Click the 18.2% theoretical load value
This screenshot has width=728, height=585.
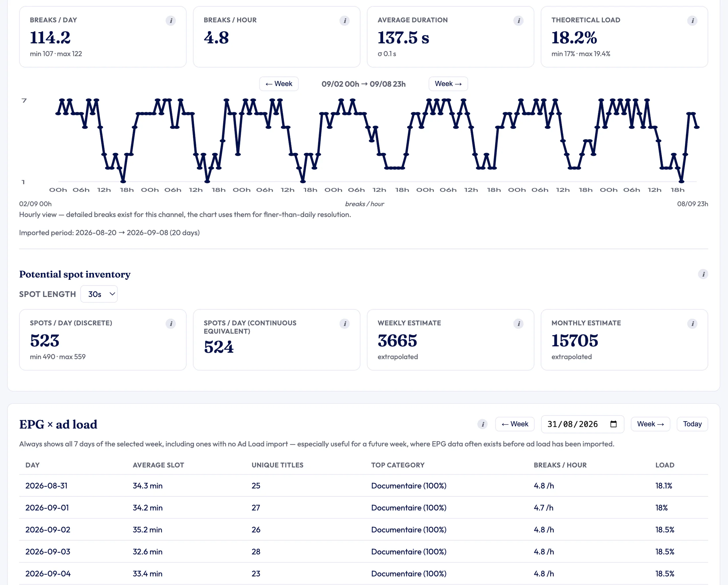[574, 37]
